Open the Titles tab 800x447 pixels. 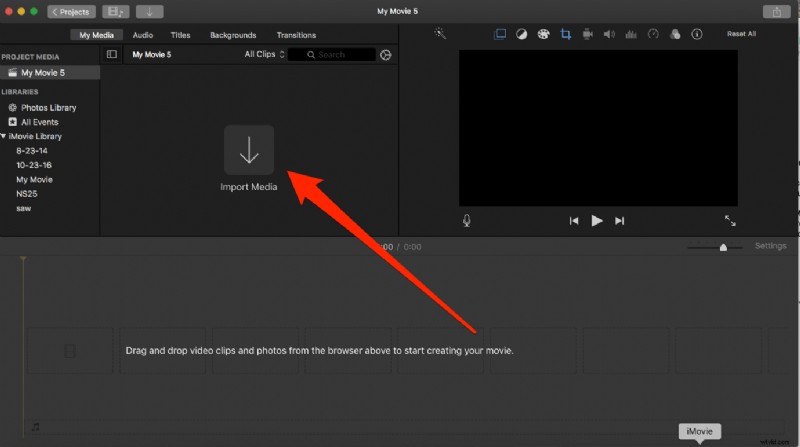(x=180, y=35)
